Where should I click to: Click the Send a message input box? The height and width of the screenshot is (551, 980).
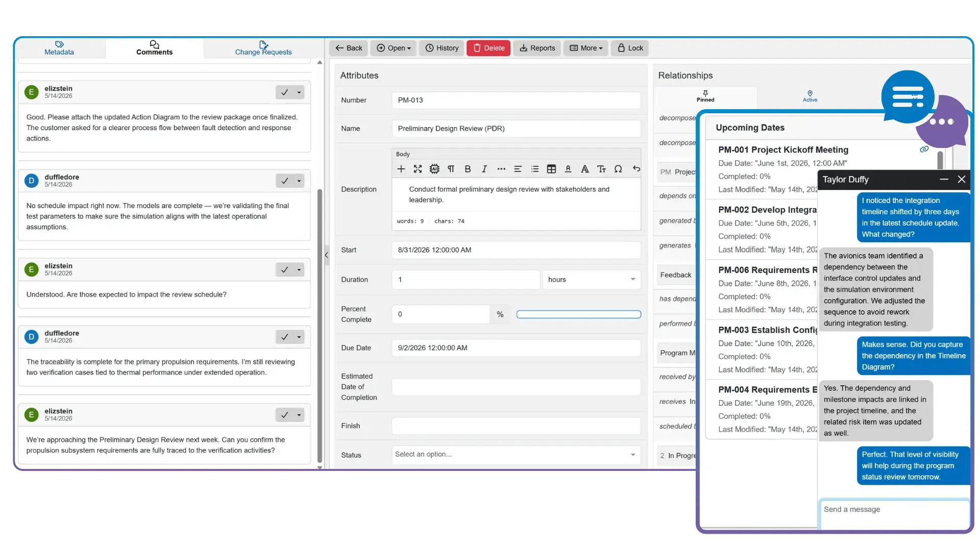point(894,514)
